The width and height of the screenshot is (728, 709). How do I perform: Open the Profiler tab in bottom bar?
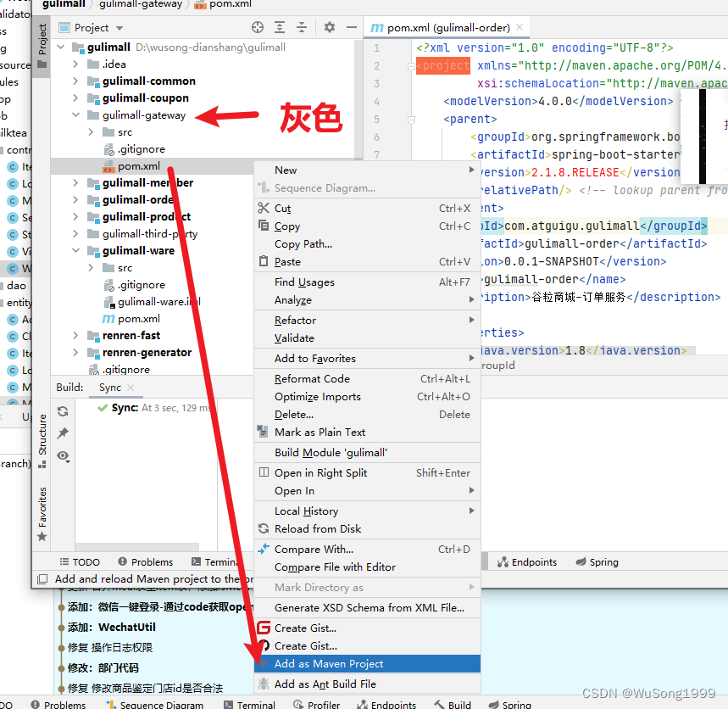[317, 705]
